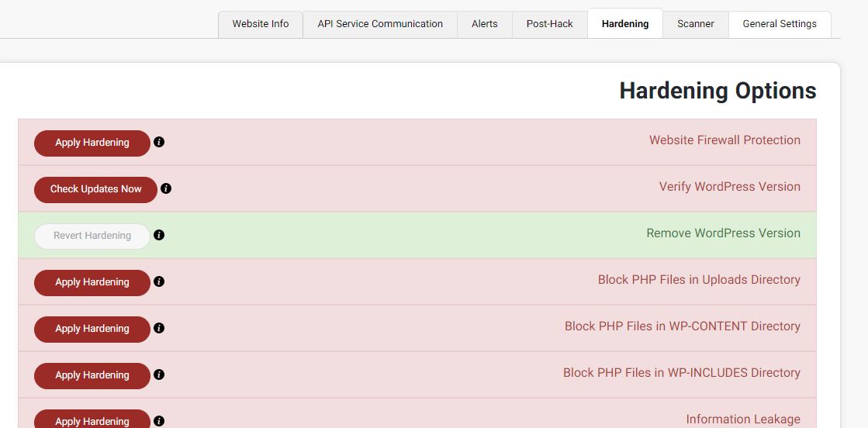Open info icon for Block PHP Files in WP-CONTENT Directory
Screen dimensions: 868x428
(159, 328)
